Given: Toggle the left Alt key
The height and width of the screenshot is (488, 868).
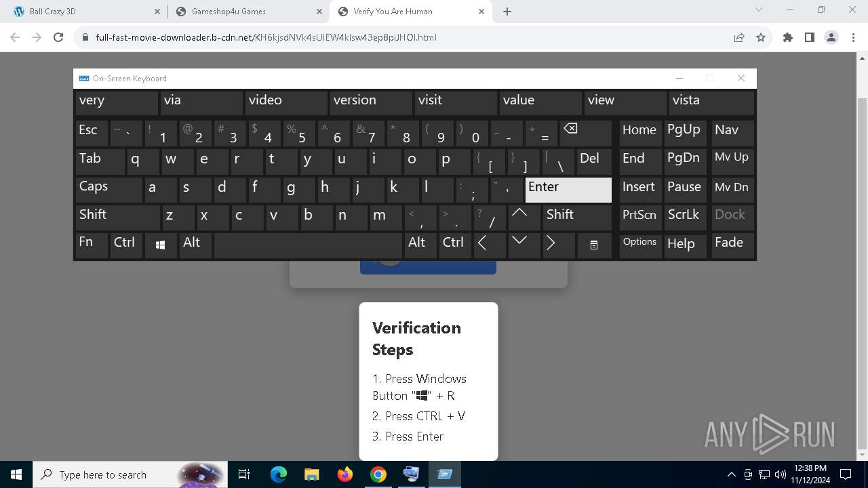Looking at the screenshot, I should (x=195, y=245).
